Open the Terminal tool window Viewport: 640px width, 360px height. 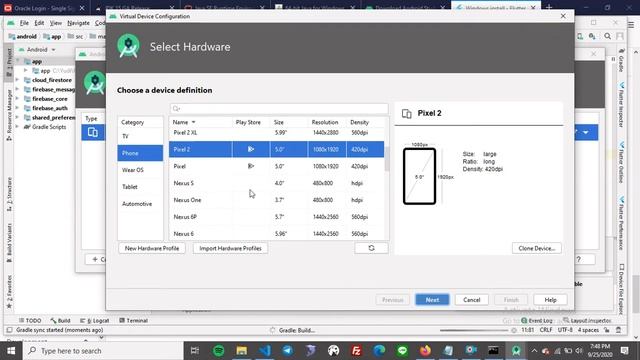133,320
